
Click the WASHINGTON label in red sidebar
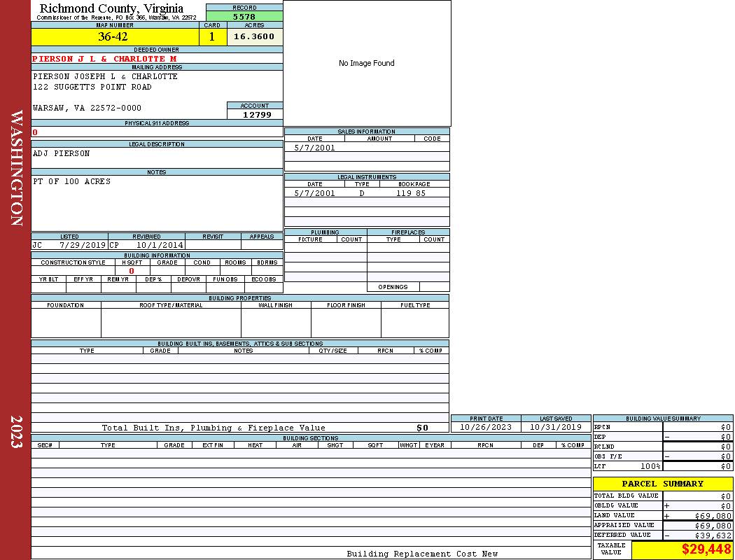click(17, 168)
